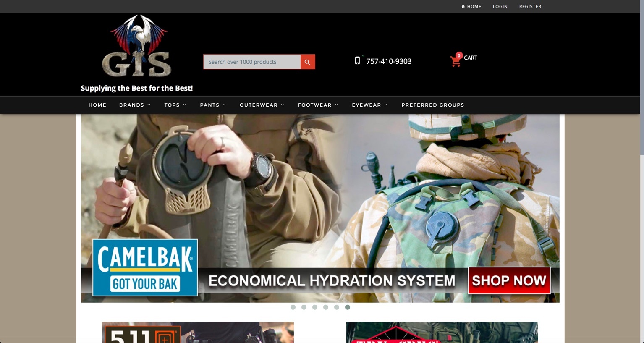The image size is (644, 343).
Task: Click the red search magnifier button
Action: (308, 62)
